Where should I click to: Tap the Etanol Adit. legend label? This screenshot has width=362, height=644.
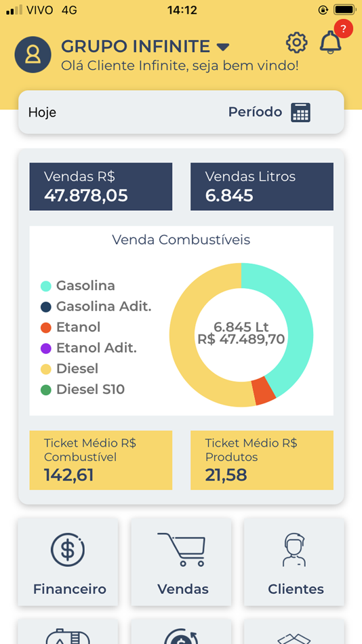(96, 348)
